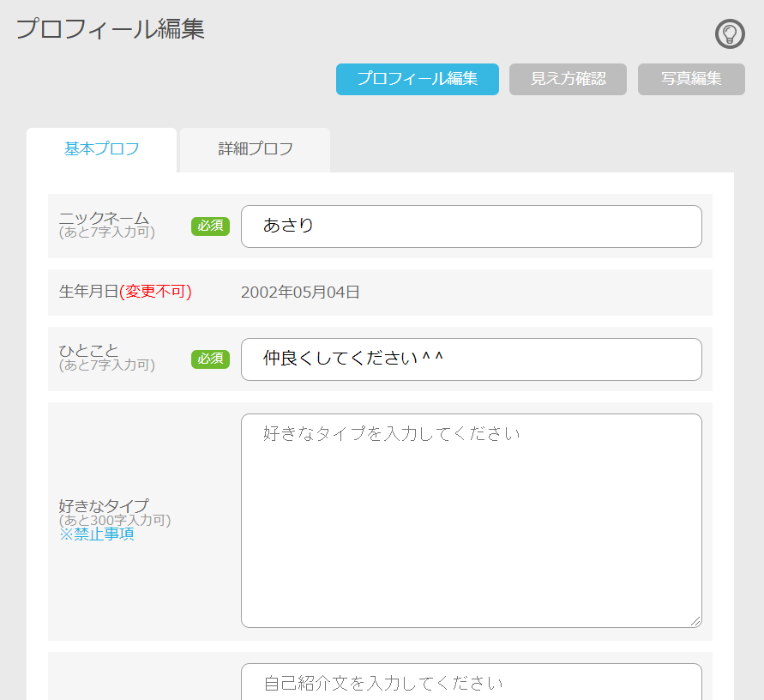Click the 自己紹介文 text area

pos(471,682)
